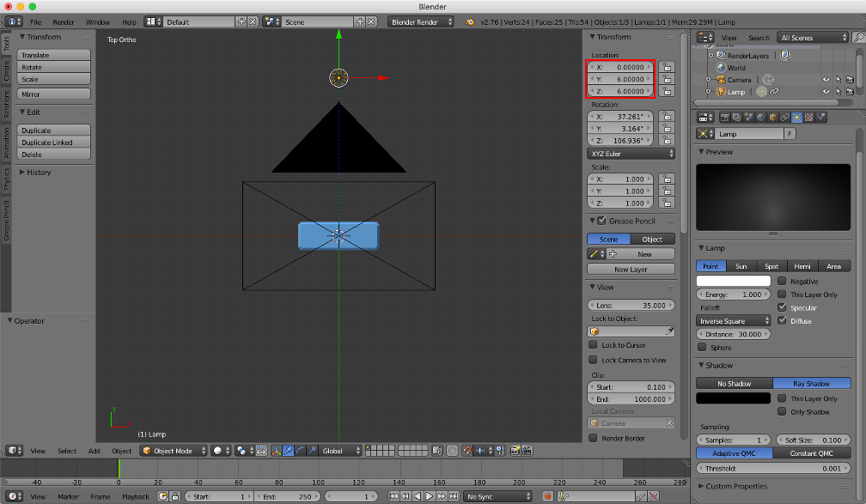
Task: Select the translate manipulator arrow icon
Action: coord(289,451)
